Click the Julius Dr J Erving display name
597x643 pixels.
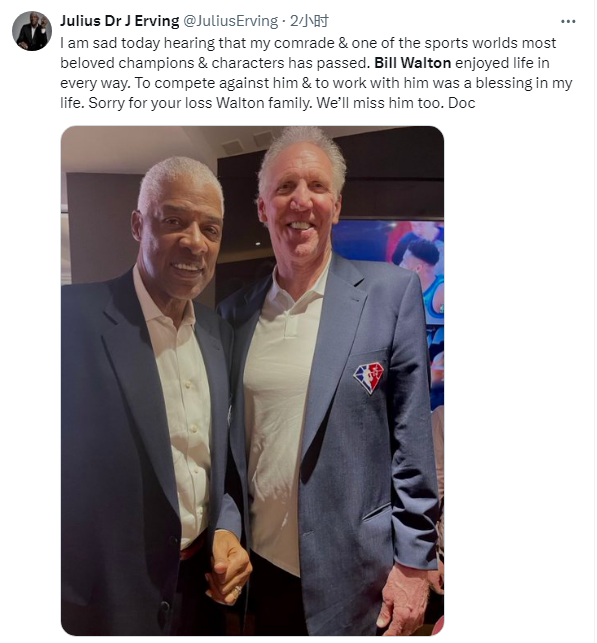120,21
